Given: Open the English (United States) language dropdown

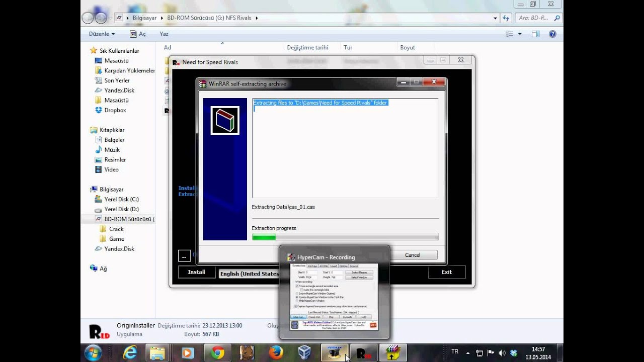Looking at the screenshot, I should (x=249, y=274).
